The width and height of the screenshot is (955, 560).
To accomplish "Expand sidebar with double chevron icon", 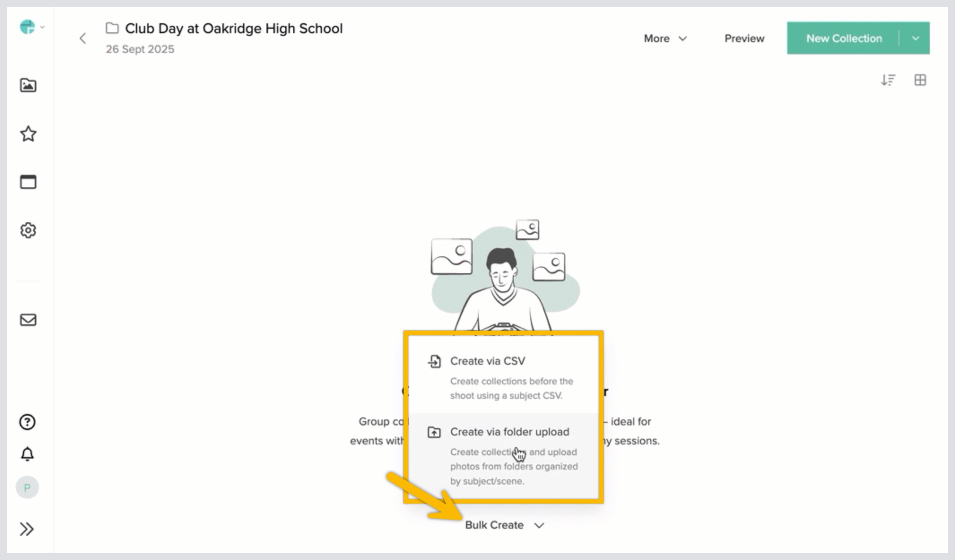I will pos(27,529).
